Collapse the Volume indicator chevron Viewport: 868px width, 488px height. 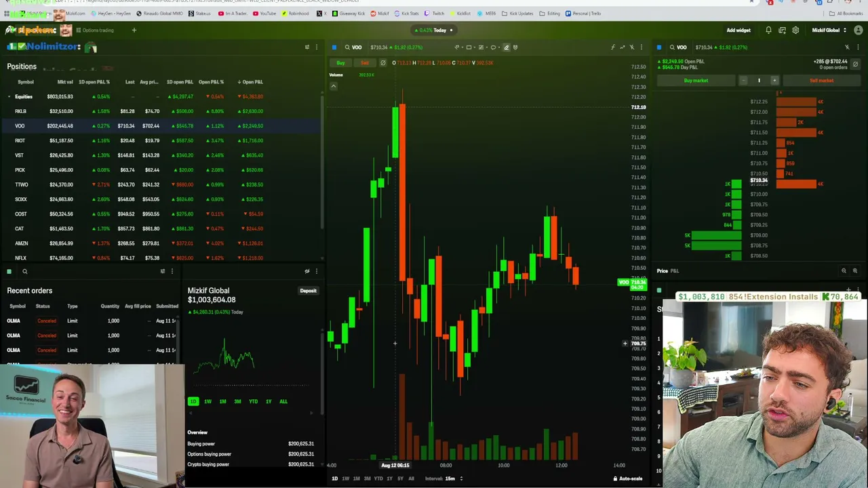[333, 86]
